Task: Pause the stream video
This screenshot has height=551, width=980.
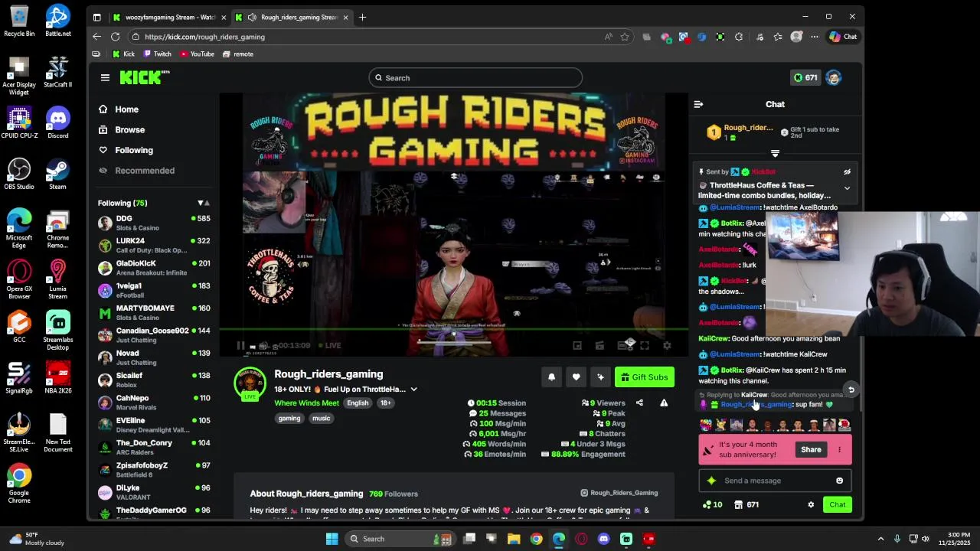Action: pyautogui.click(x=240, y=346)
